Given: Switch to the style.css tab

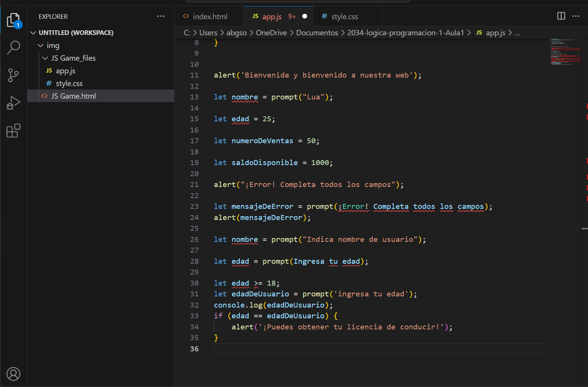Looking at the screenshot, I should (347, 17).
